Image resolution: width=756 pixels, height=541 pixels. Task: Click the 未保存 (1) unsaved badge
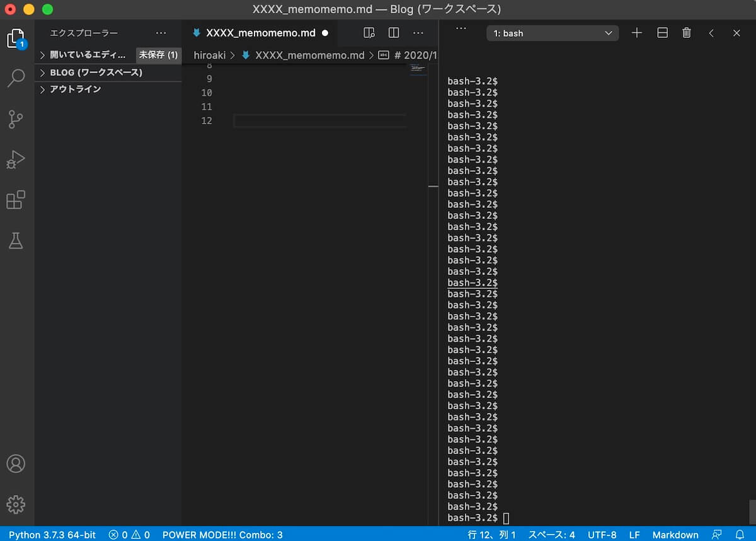point(158,55)
